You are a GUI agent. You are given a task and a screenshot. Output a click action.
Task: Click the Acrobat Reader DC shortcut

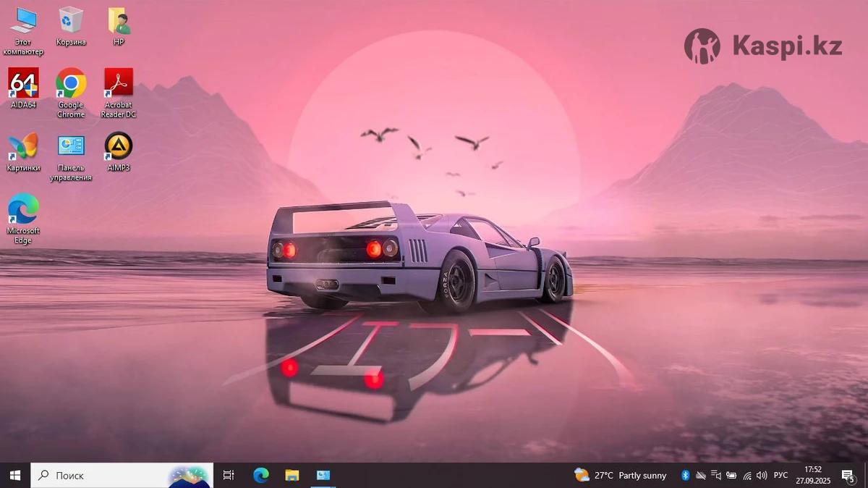(x=119, y=84)
